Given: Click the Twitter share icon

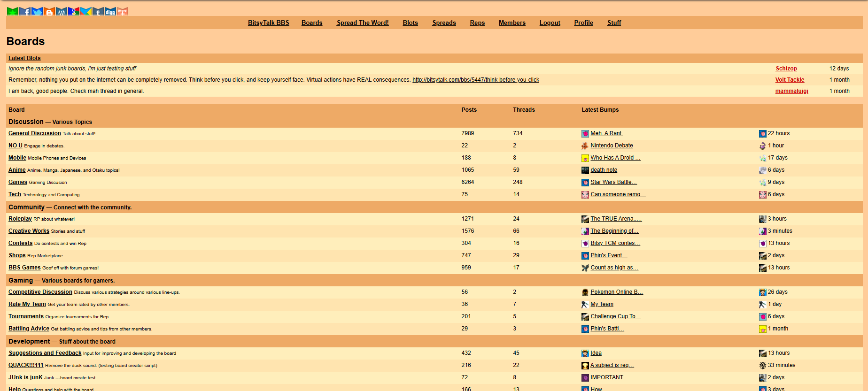Looking at the screenshot, I should click(37, 11).
